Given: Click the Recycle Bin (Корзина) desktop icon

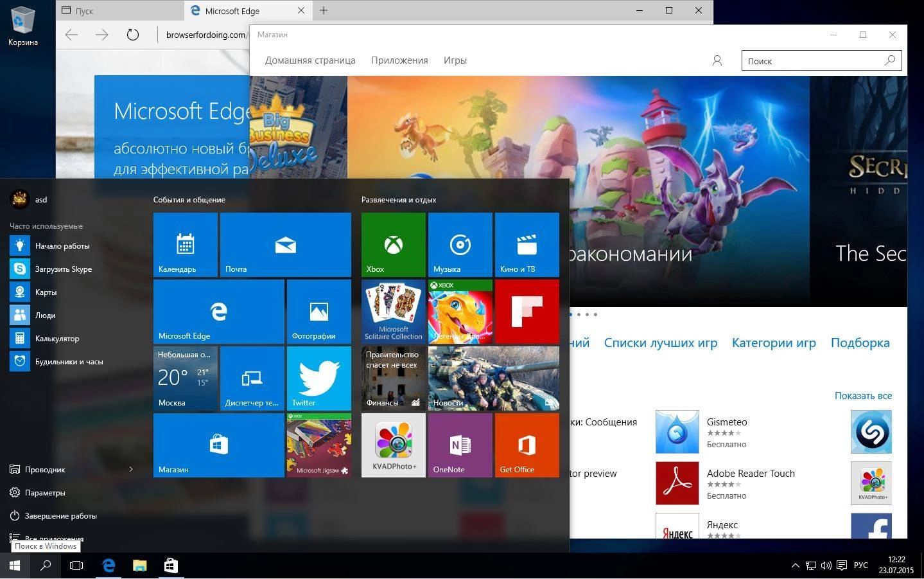Looking at the screenshot, I should [23, 27].
